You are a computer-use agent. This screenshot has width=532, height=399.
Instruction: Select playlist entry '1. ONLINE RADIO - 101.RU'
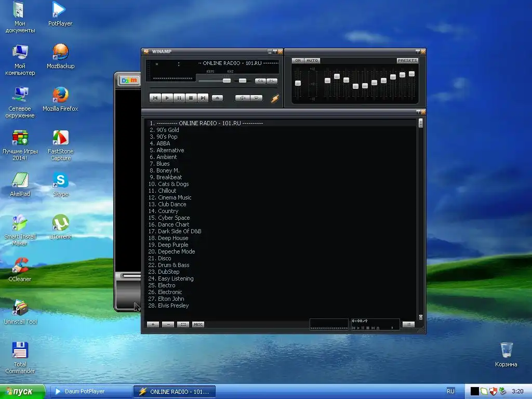281,123
